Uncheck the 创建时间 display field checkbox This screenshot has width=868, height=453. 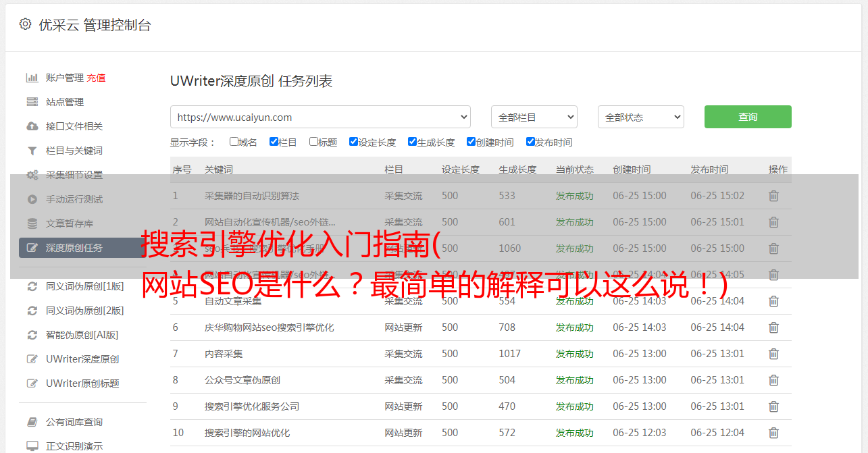tap(471, 142)
